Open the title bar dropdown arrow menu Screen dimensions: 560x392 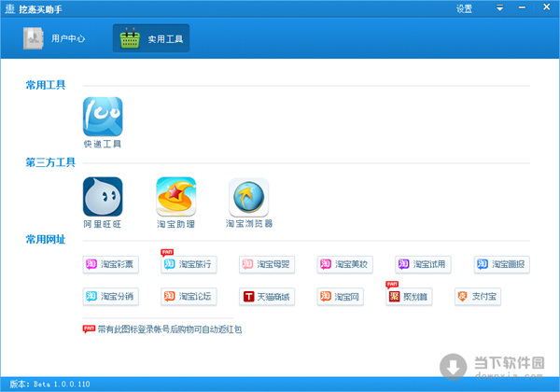tap(499, 8)
